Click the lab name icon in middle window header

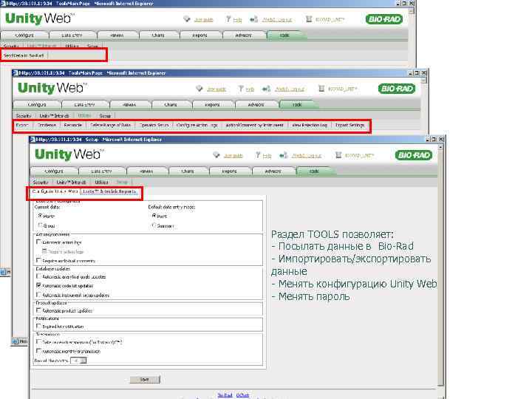tap(321, 89)
